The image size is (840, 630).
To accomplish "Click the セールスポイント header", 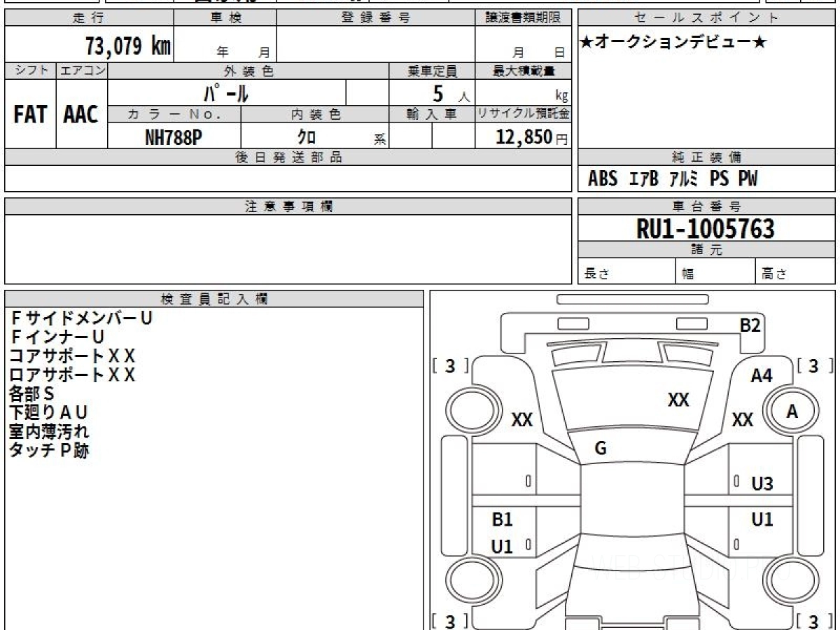I will pyautogui.click(x=707, y=18).
